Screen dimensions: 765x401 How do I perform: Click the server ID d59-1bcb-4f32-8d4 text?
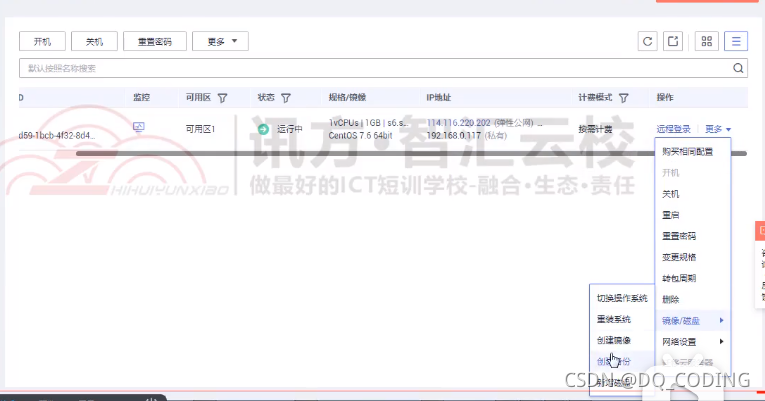point(57,136)
